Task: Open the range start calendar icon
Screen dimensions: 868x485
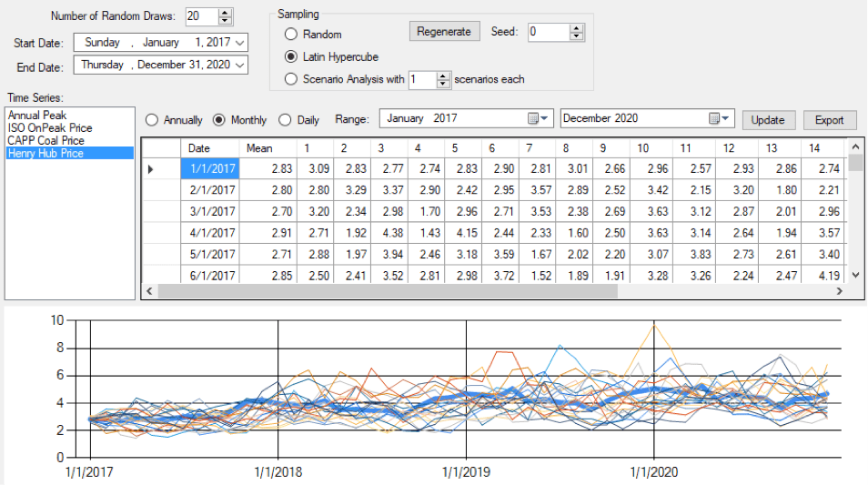Action: pos(540,119)
